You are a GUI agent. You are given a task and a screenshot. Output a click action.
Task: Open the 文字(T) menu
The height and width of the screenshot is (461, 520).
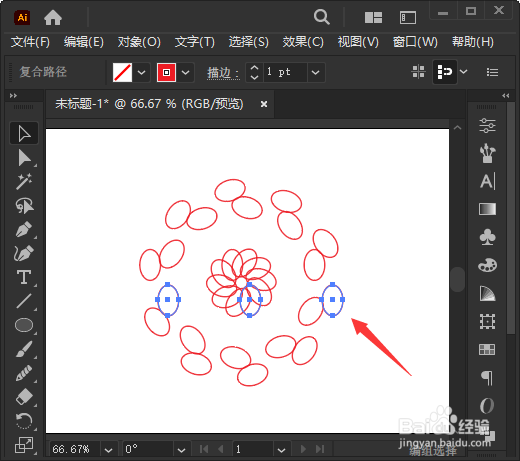pyautogui.click(x=195, y=42)
